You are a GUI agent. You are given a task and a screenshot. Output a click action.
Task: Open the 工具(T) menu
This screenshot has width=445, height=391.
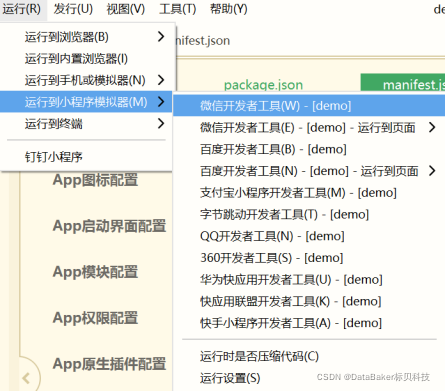[x=177, y=9]
